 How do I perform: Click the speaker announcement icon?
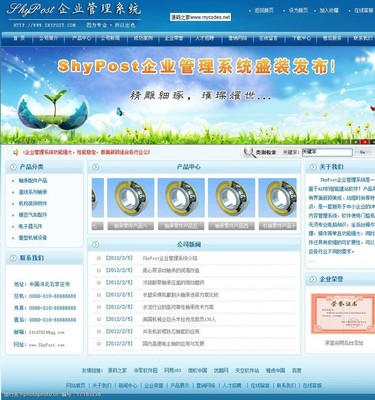[15, 153]
